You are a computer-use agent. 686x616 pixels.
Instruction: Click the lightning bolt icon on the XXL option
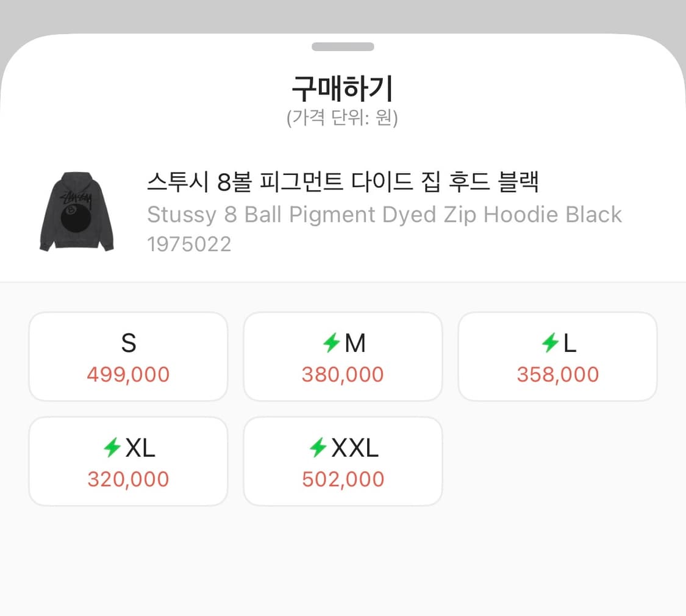319,448
